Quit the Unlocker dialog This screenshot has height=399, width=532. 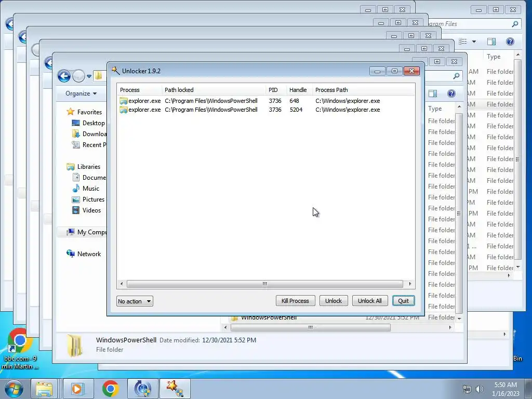[403, 301]
